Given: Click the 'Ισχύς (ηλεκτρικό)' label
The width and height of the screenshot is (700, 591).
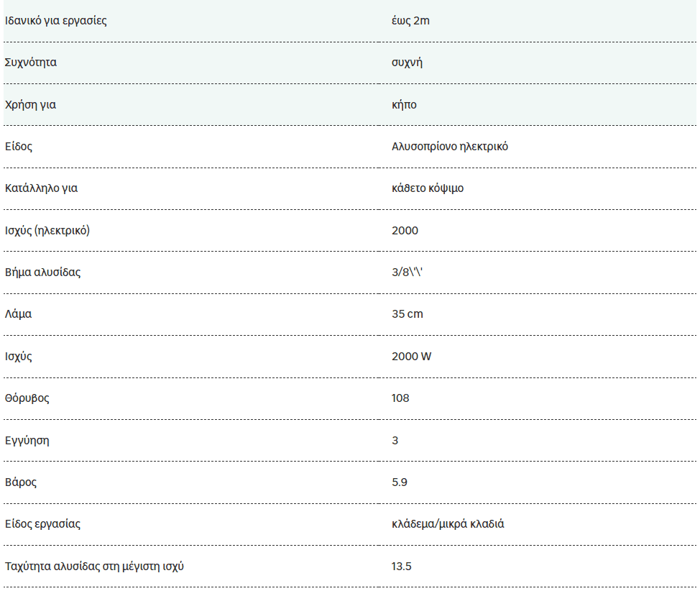Looking at the screenshot, I should click(47, 231).
